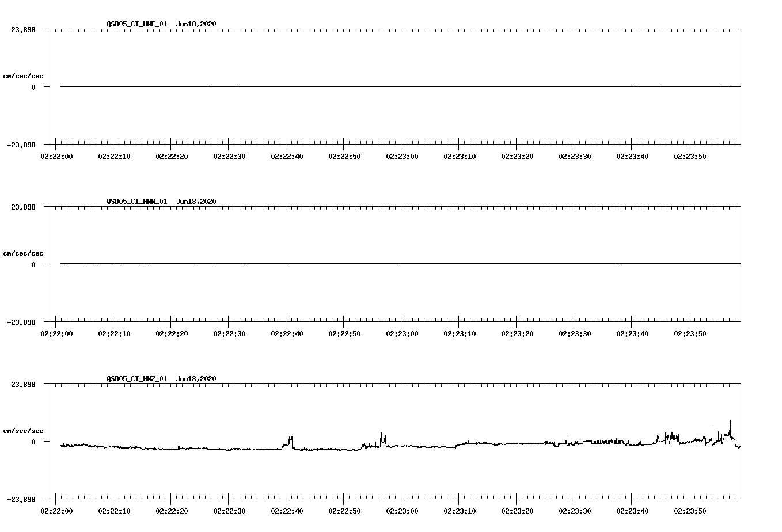Click the 02:22:50 time label on HNZ chart
Screen dimensions: 782x532
tap(344, 511)
